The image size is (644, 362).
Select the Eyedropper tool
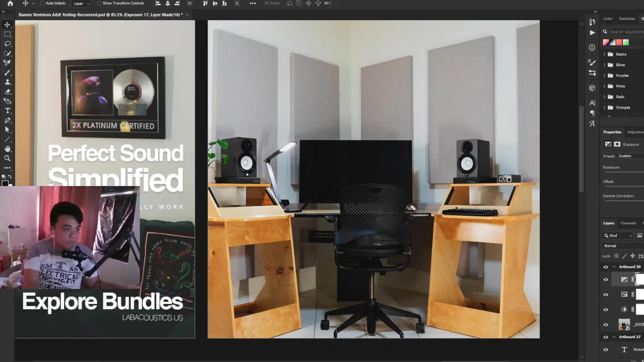tap(8, 63)
